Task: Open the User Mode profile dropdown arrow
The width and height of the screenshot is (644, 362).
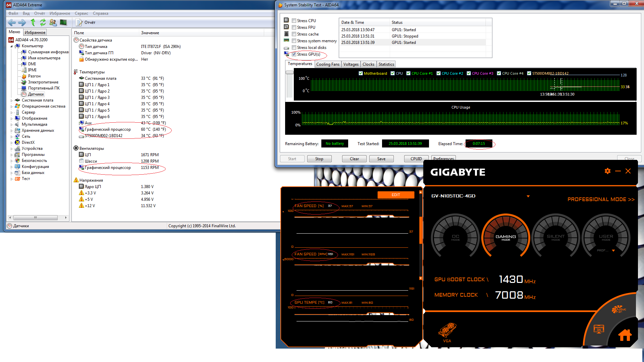Action: click(613, 250)
